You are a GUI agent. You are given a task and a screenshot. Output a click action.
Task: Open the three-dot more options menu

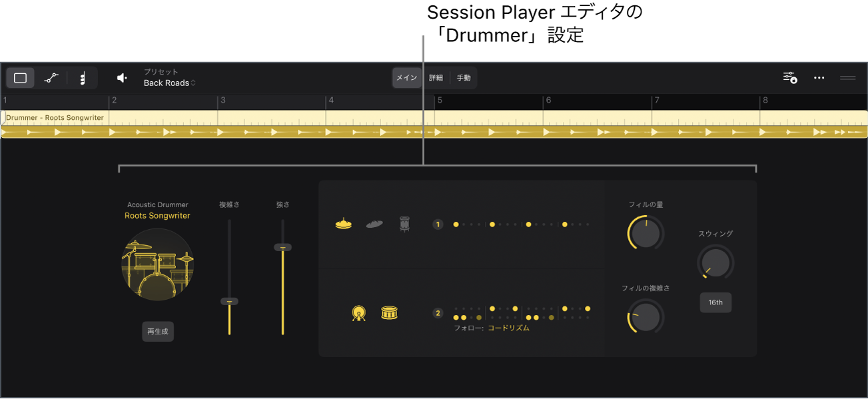tap(819, 78)
